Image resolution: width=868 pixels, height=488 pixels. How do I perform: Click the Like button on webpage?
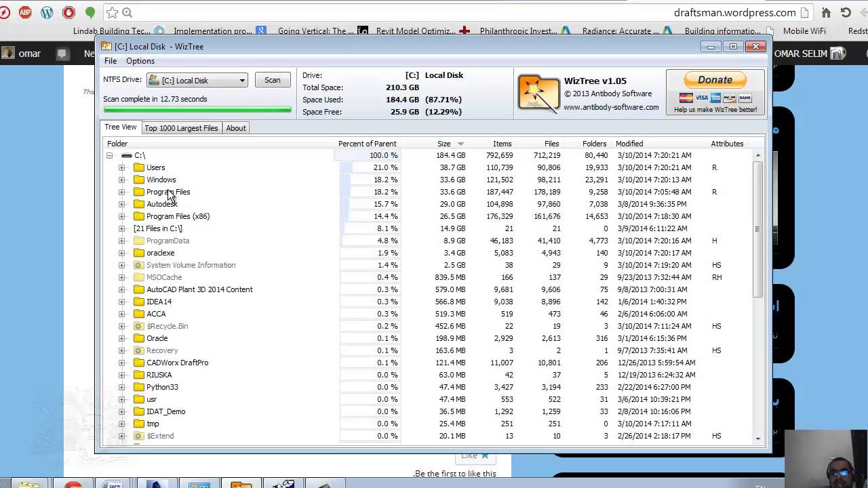point(475,455)
